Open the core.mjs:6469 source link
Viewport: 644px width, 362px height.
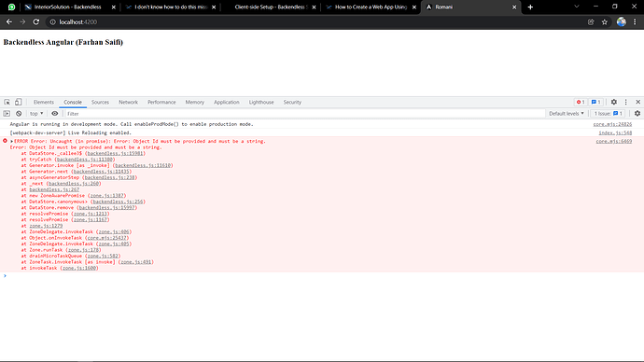614,141
